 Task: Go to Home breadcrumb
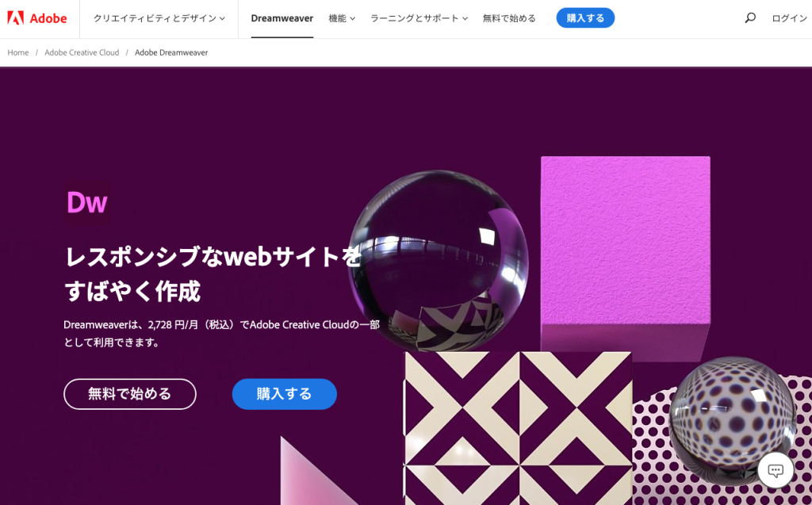click(18, 52)
